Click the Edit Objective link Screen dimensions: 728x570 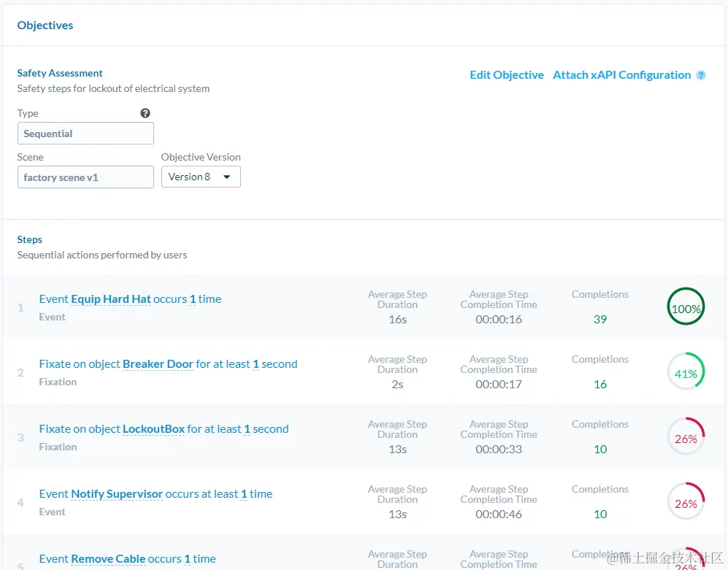click(x=507, y=74)
